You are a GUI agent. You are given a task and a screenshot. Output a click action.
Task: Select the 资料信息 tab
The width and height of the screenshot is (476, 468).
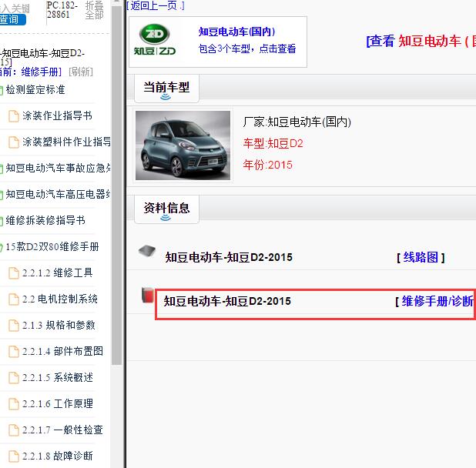click(166, 209)
